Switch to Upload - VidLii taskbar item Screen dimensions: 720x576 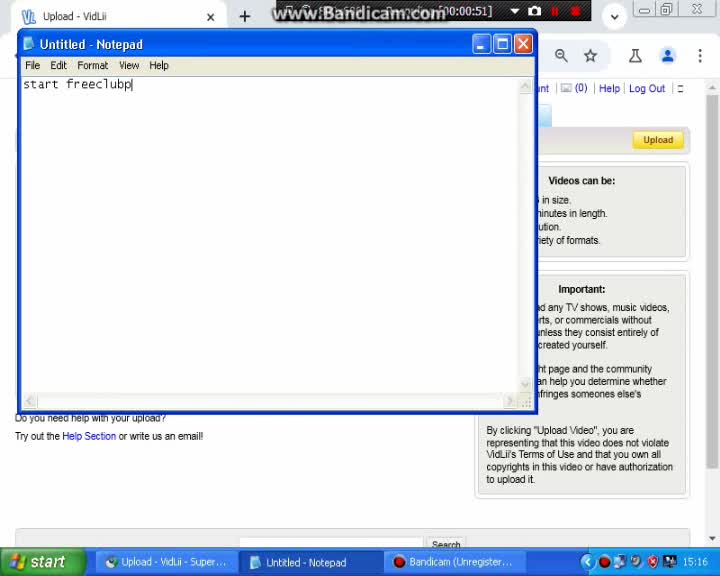[x=166, y=562]
